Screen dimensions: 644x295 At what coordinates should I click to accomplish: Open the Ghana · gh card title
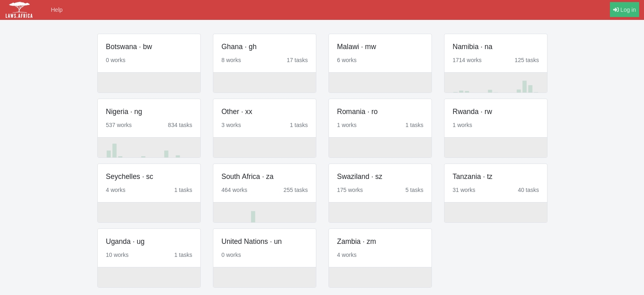tap(239, 47)
